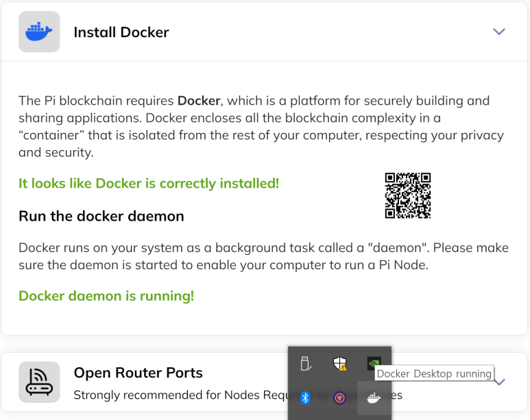
Task: Click the 'Docker Desktop running' tooltip
Action: [x=434, y=373]
